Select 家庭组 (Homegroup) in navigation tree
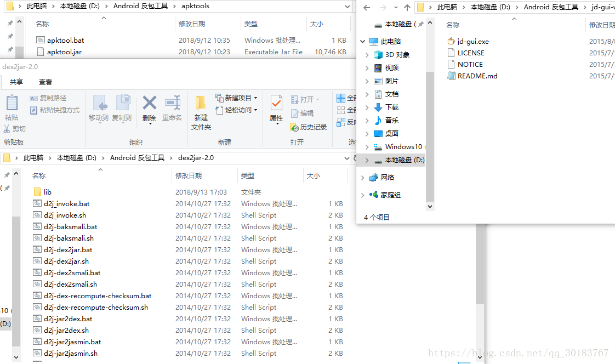 [390, 195]
